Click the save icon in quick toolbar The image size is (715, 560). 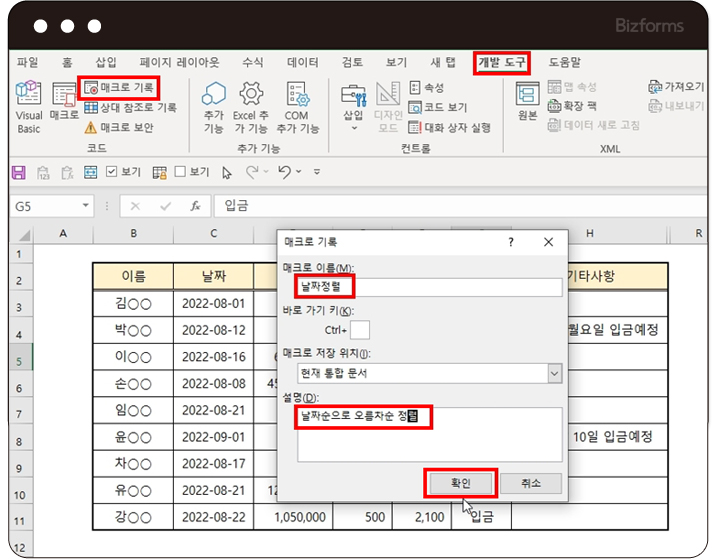point(18,172)
